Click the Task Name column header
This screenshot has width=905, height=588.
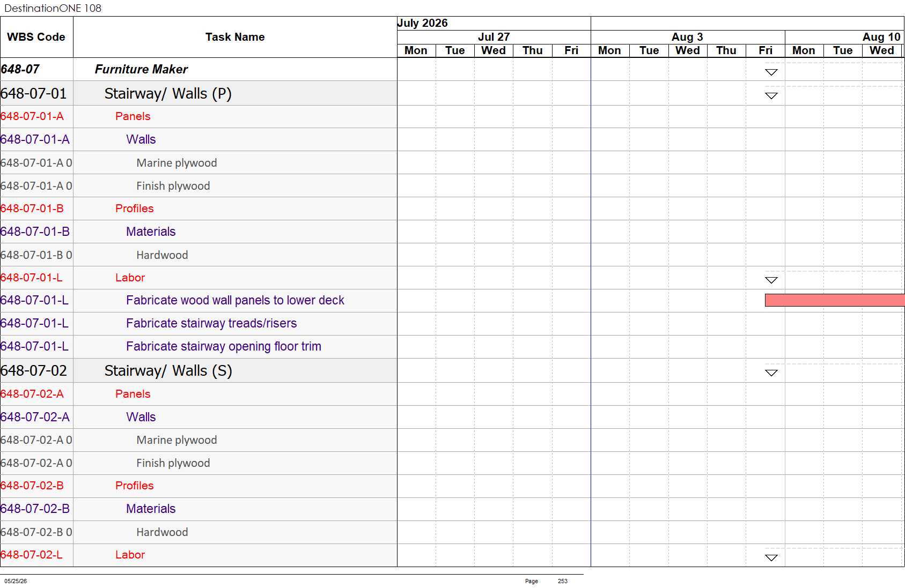tap(235, 37)
